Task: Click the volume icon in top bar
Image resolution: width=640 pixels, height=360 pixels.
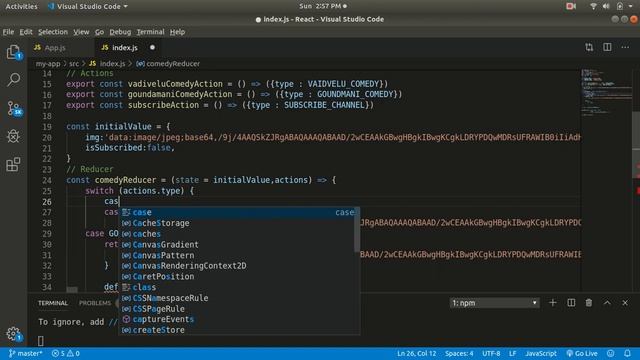Action: (606, 6)
